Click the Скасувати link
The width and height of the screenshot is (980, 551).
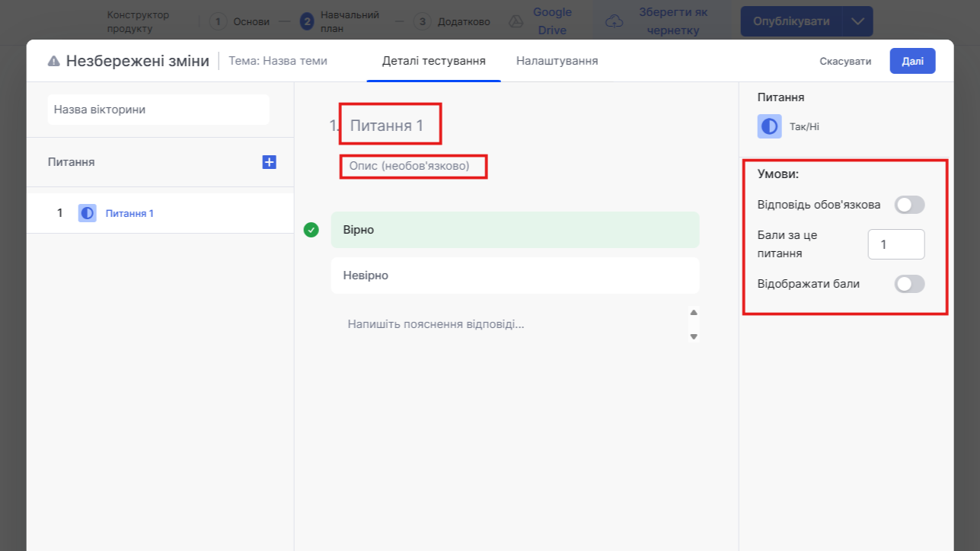(845, 61)
